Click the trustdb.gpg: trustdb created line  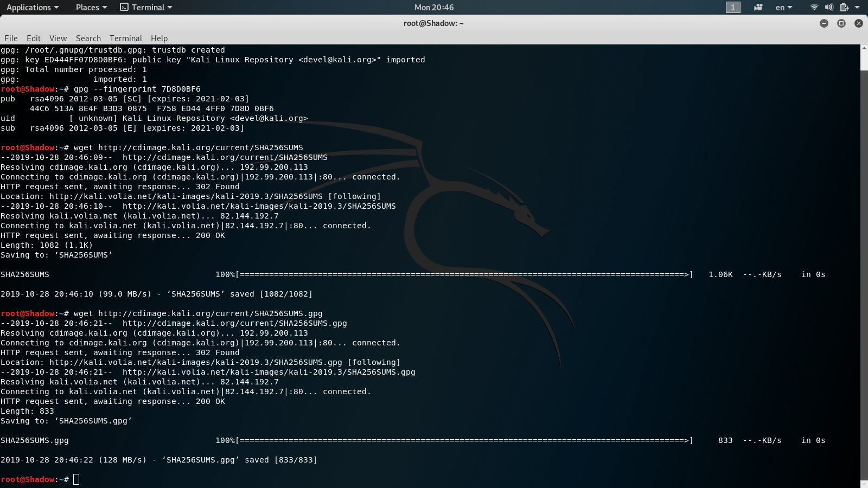tap(113, 50)
